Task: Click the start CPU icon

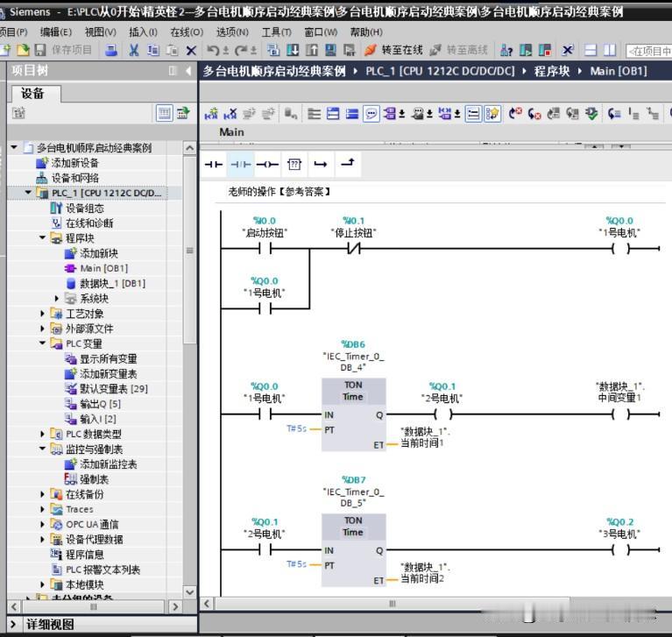Action: 526,50
